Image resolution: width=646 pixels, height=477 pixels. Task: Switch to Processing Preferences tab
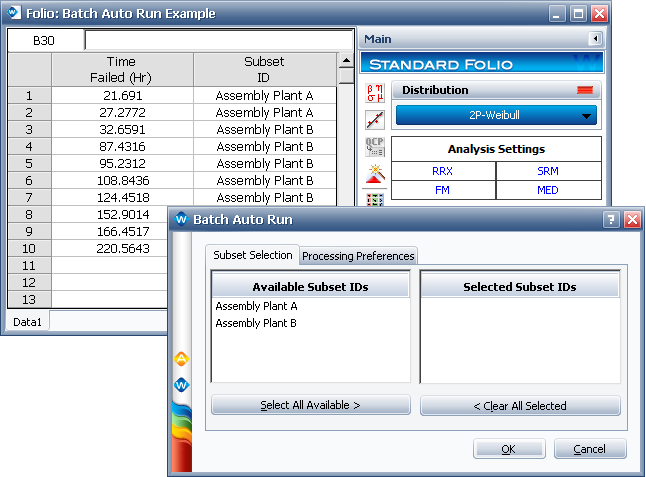[358, 256]
